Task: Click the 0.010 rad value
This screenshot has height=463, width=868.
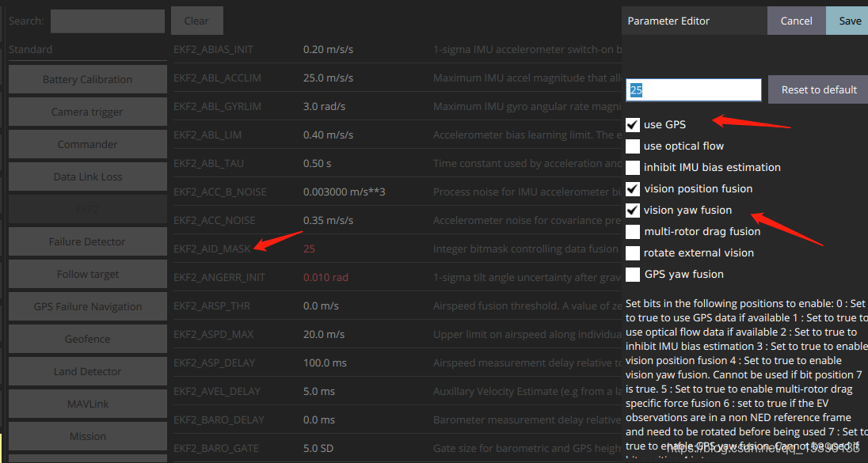Action: (325, 277)
